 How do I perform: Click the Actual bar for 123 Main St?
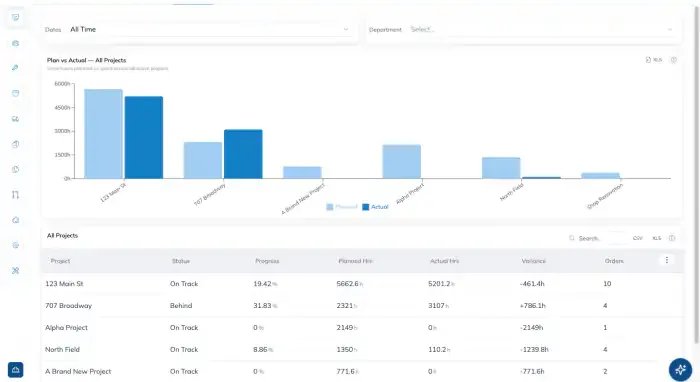[x=144, y=137]
